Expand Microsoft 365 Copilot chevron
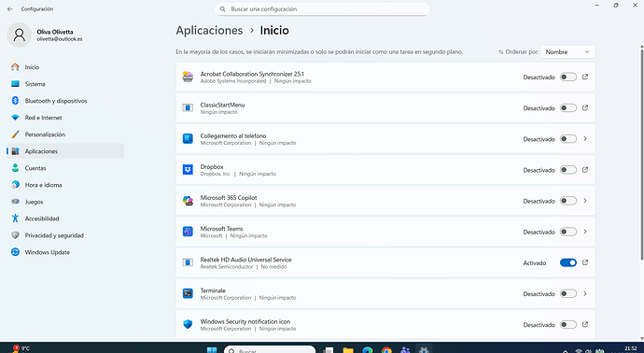The width and height of the screenshot is (644, 353). 585,201
